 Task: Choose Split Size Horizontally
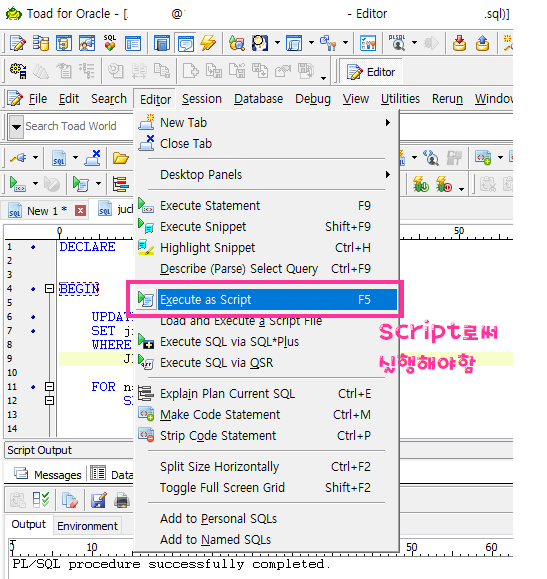pyautogui.click(x=266, y=467)
